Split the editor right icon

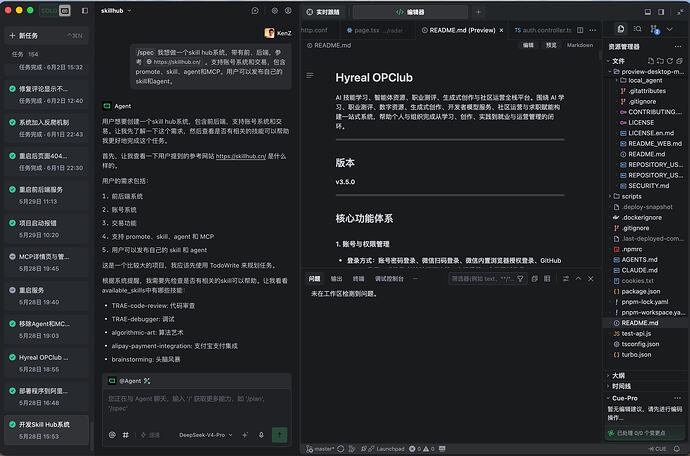click(580, 30)
